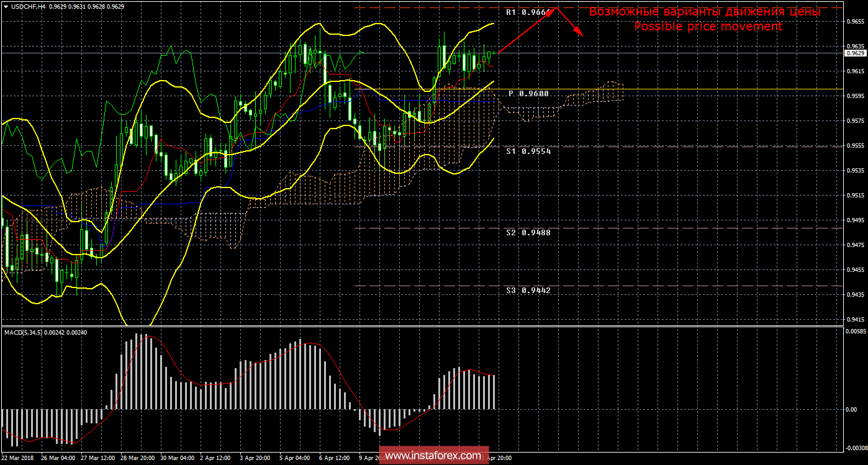Image resolution: width=868 pixels, height=465 pixels.
Task: Click the downward red arrowhead near the annotation
Action: click(x=579, y=32)
